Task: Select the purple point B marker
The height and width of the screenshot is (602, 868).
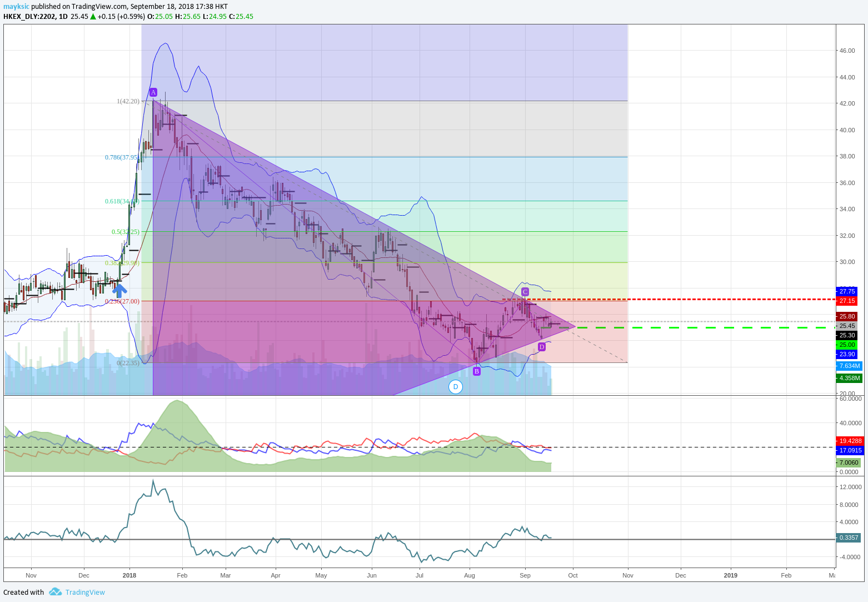Action: pos(477,371)
